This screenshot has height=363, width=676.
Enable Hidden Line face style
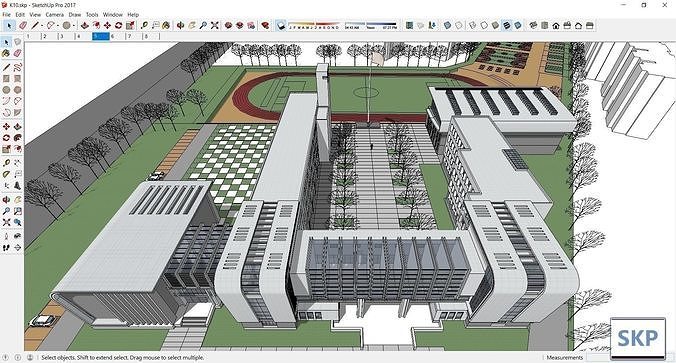(484, 26)
